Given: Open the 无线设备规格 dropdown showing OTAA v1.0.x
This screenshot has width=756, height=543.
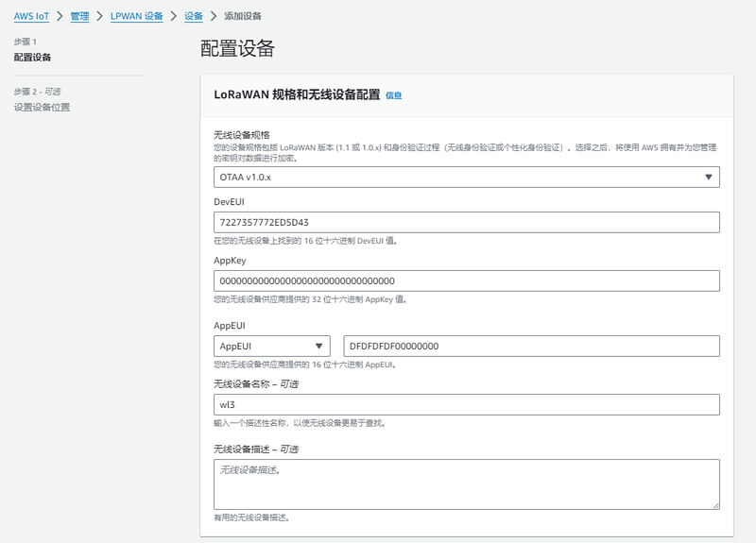Looking at the screenshot, I should pos(466,178).
